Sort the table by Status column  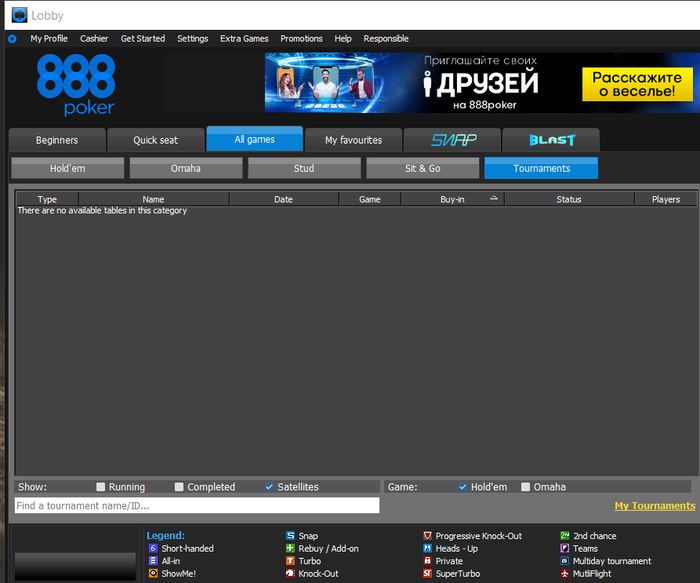click(569, 199)
